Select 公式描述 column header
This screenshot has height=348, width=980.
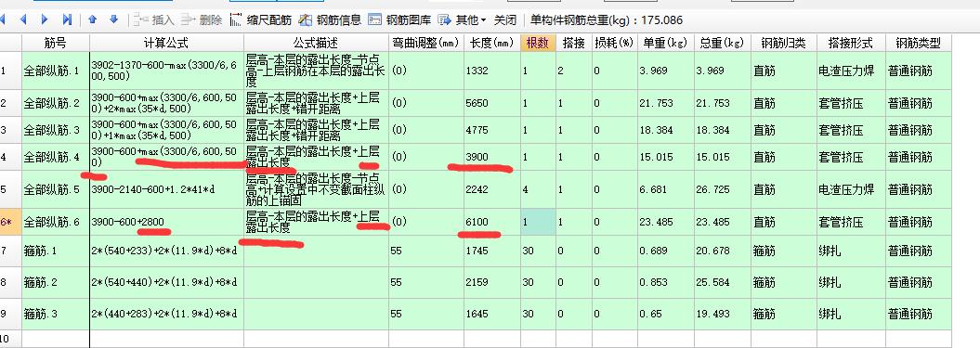click(x=316, y=43)
